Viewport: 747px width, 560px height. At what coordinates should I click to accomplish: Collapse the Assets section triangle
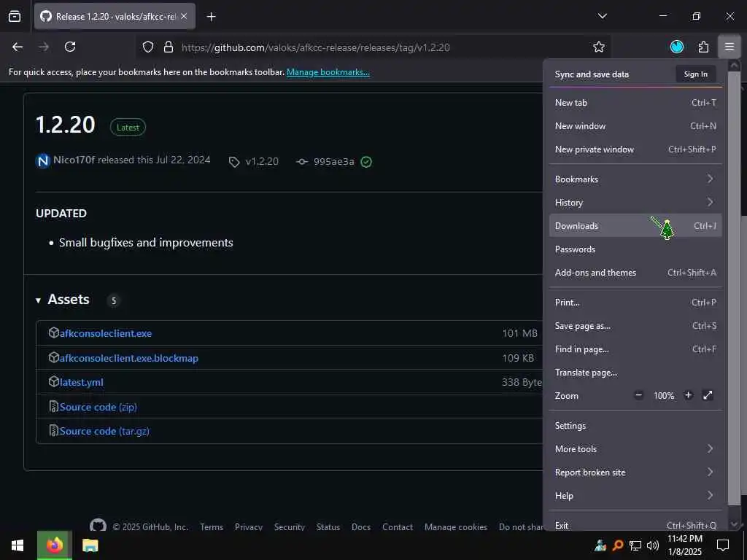38,300
